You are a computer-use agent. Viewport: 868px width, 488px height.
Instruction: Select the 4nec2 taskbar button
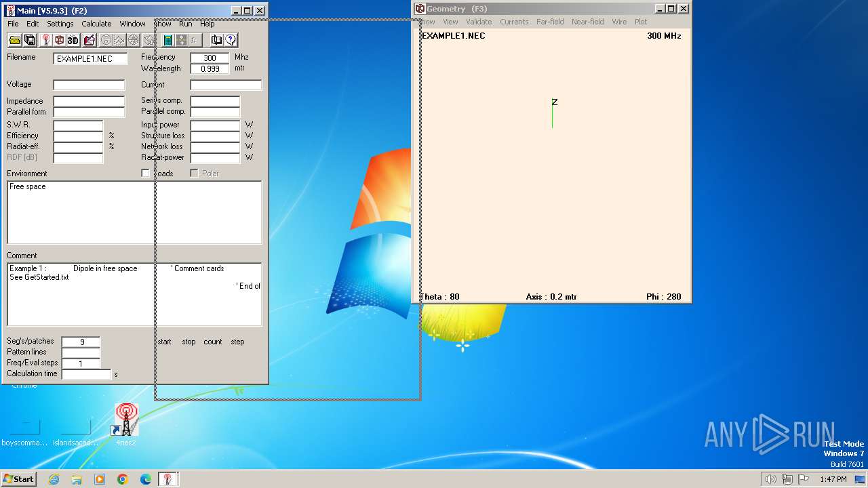tap(168, 479)
